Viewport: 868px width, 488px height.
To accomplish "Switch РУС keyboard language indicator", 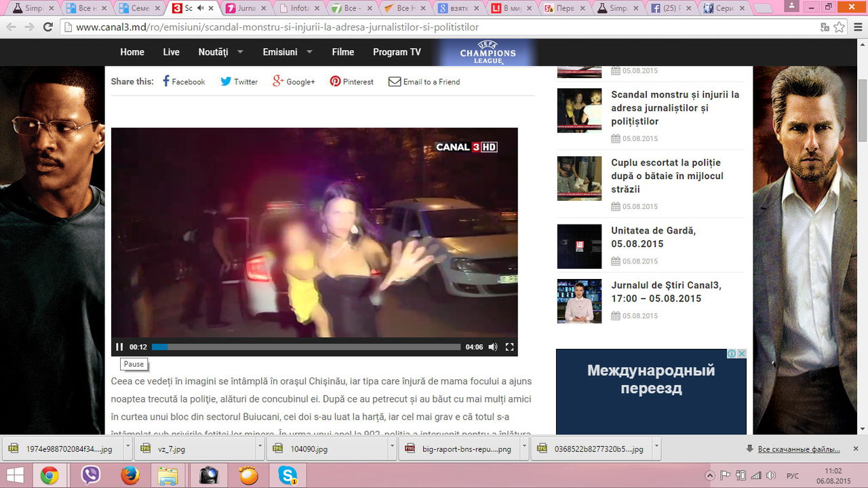I will [x=792, y=475].
